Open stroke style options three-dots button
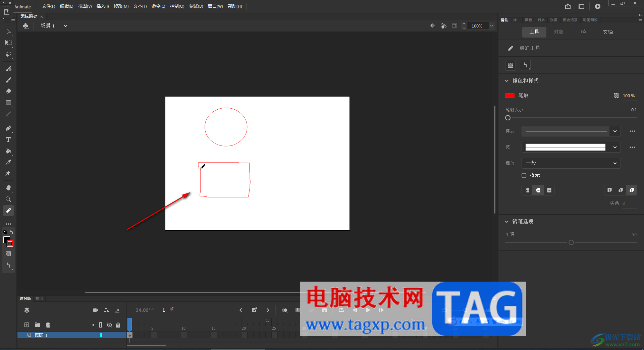 pos(632,131)
